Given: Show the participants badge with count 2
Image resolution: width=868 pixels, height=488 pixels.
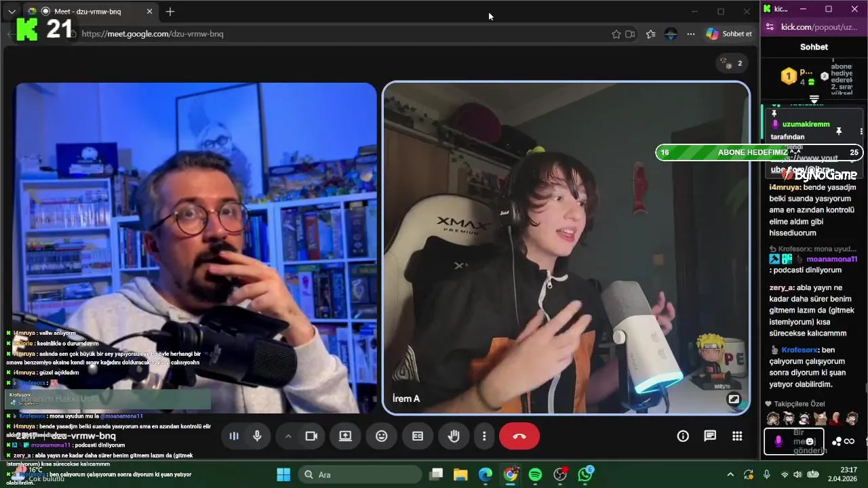Looking at the screenshot, I should pos(731,63).
